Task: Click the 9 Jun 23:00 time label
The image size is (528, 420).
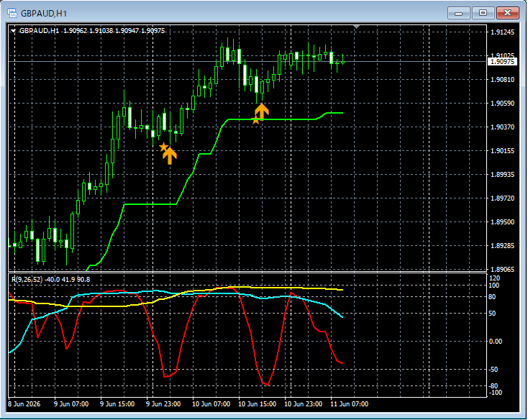Action: click(x=163, y=404)
